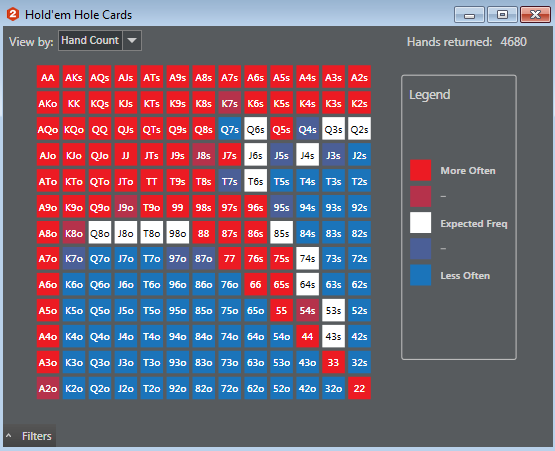Click the More Often red legend swatch
The image size is (555, 451).
point(420,170)
